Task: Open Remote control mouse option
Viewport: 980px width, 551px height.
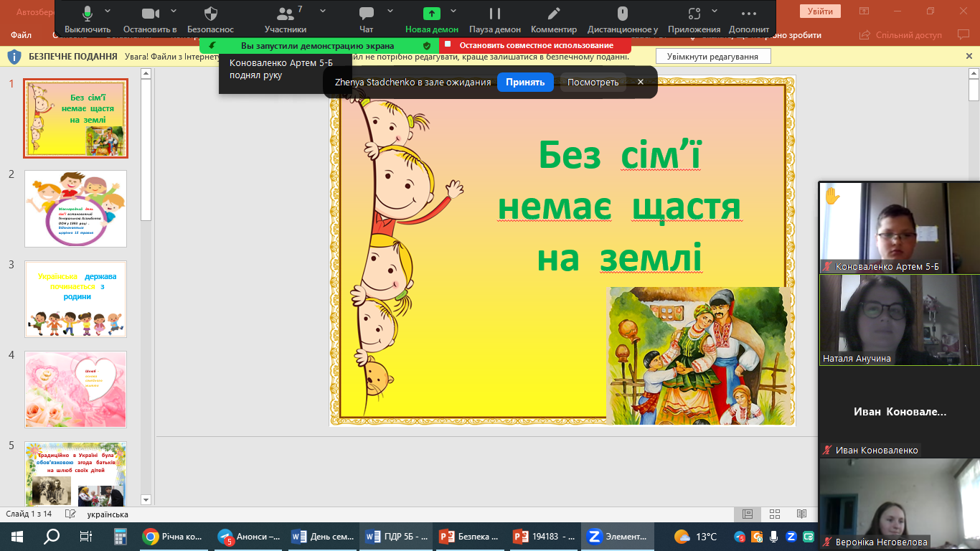Action: tap(623, 19)
